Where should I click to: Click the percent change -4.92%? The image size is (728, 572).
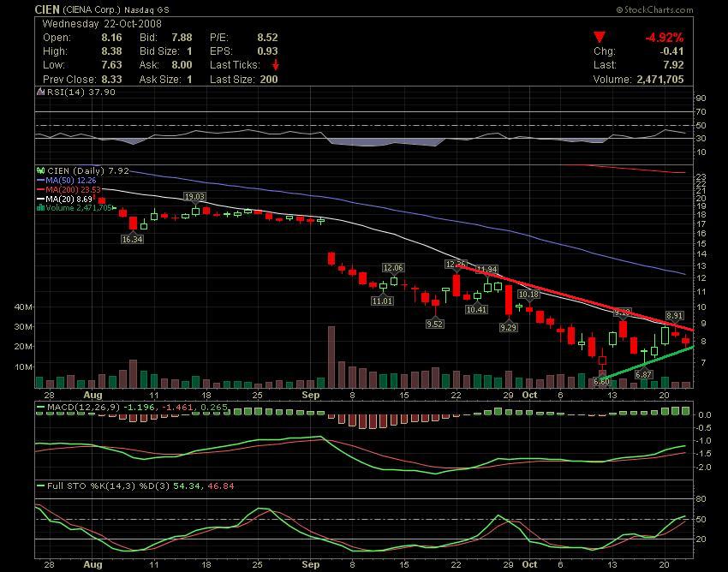pos(664,38)
